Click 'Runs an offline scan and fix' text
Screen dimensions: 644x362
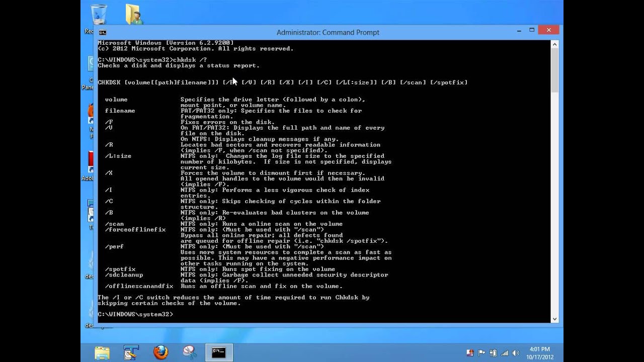[262, 286]
